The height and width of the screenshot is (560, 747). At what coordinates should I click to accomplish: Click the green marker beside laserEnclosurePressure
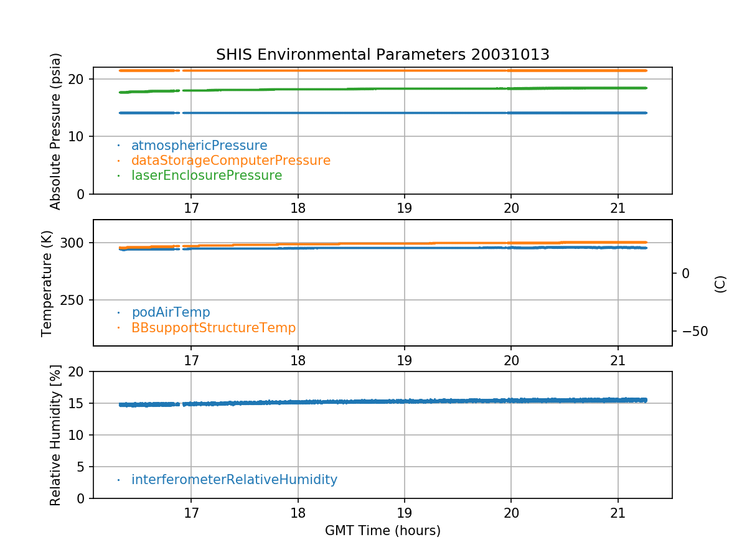pyautogui.click(x=118, y=175)
